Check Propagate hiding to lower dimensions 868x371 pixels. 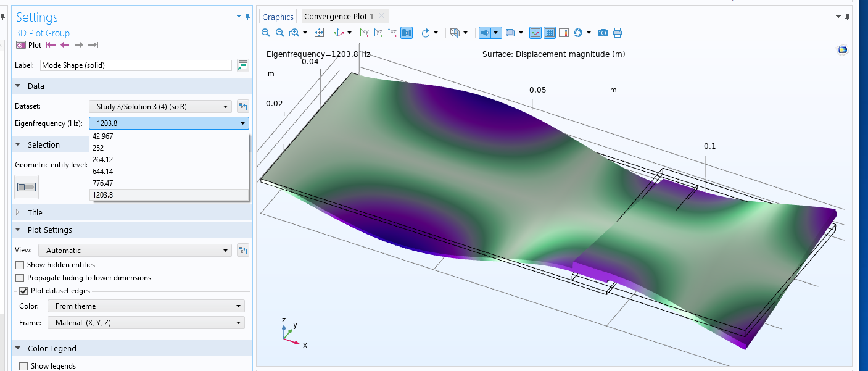tap(20, 278)
